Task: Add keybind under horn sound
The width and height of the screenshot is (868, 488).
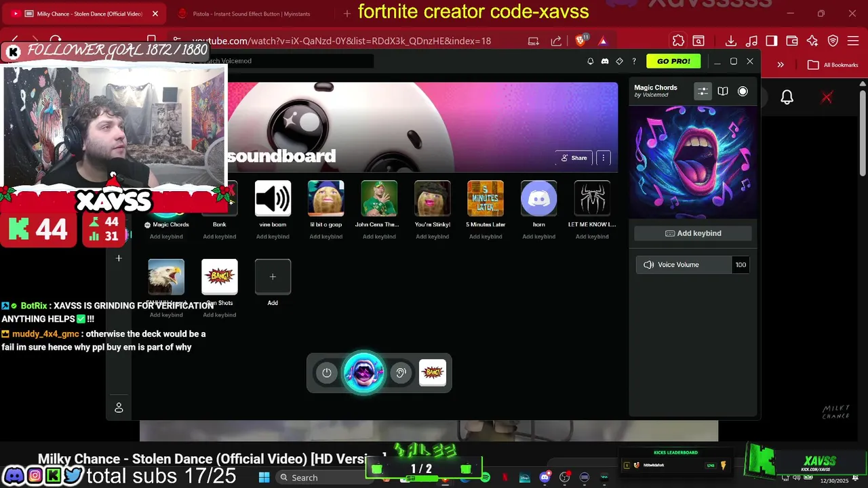Action: (x=539, y=237)
